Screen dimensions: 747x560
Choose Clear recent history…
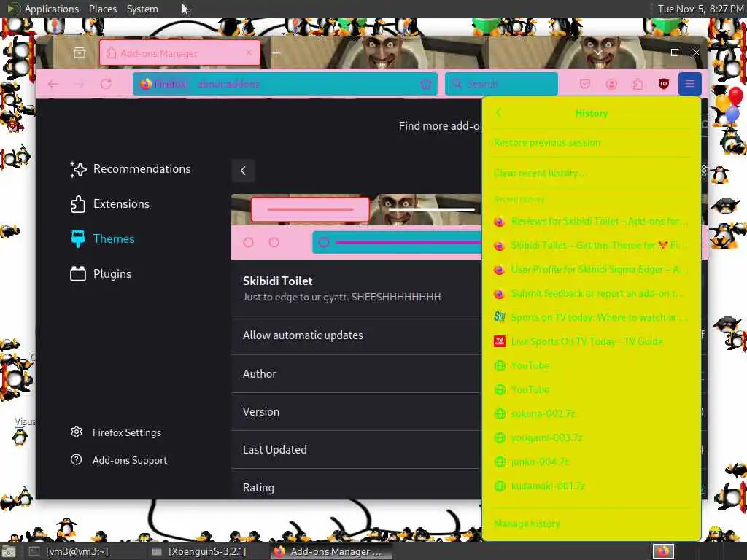click(x=591, y=173)
